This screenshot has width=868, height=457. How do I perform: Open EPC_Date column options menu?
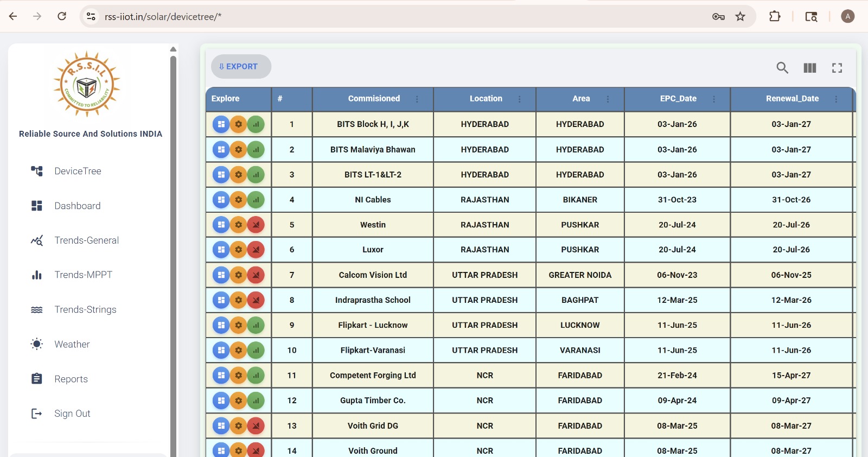pyautogui.click(x=714, y=99)
